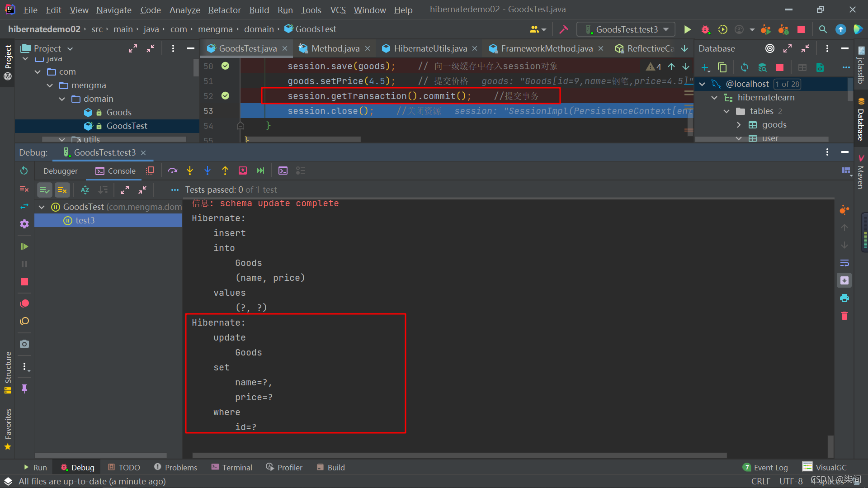Open the Problems tool window
This screenshot has width=868, height=488.
[x=176, y=468]
